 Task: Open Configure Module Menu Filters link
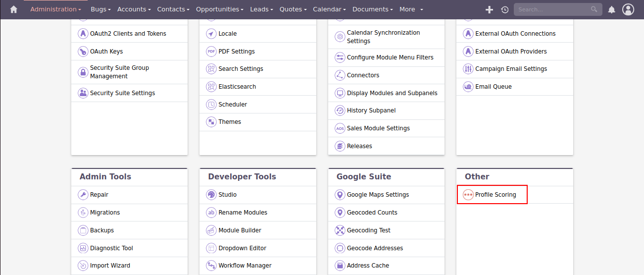pos(390,57)
